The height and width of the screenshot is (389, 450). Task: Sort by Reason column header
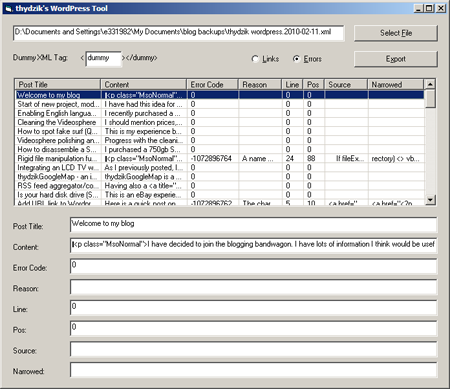260,84
